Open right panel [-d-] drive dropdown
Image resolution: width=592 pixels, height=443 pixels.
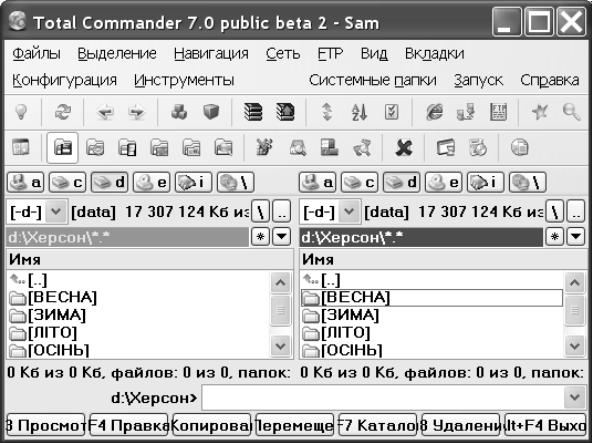pos(349,211)
